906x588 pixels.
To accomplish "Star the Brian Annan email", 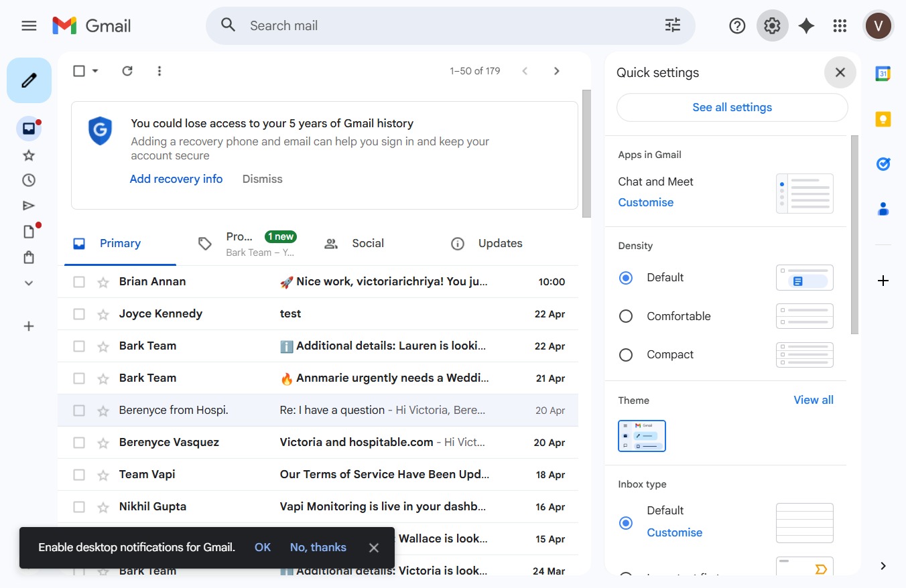I will coord(103,282).
